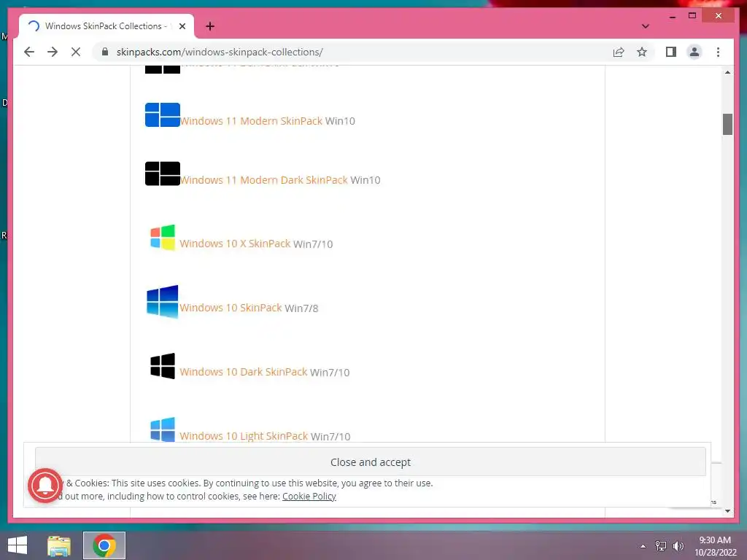
Task: Share this page icon
Action: (619, 52)
